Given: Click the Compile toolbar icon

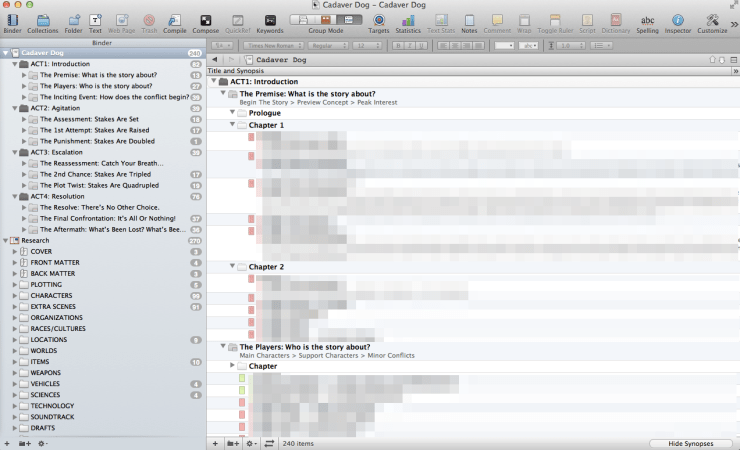Looking at the screenshot, I should click(175, 20).
